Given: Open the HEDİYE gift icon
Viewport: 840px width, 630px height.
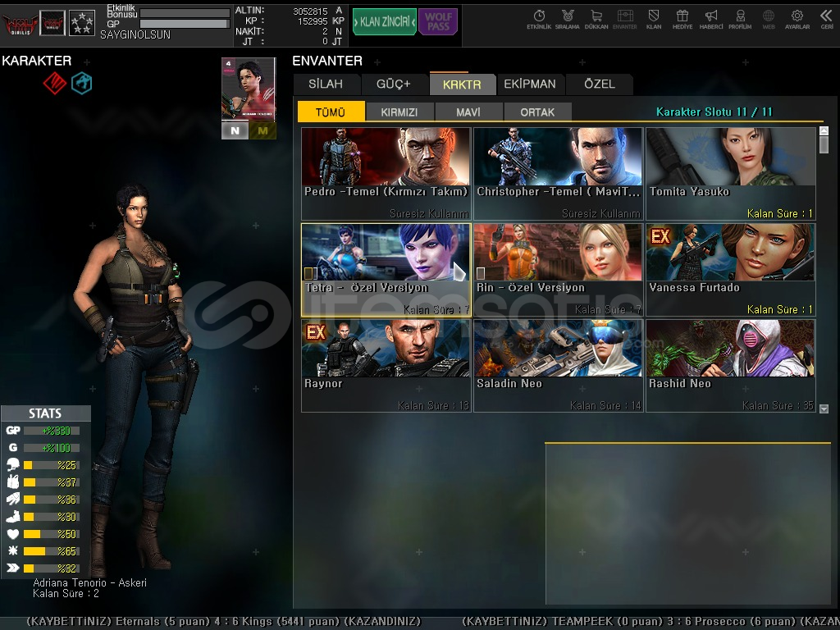Looking at the screenshot, I should coord(682,20).
